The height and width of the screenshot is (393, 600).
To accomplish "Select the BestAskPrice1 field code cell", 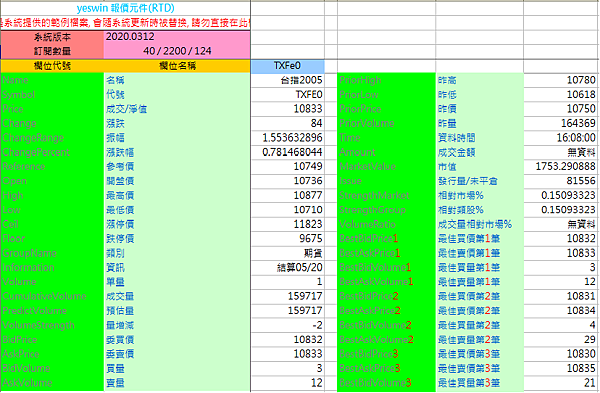I will click(x=386, y=253).
